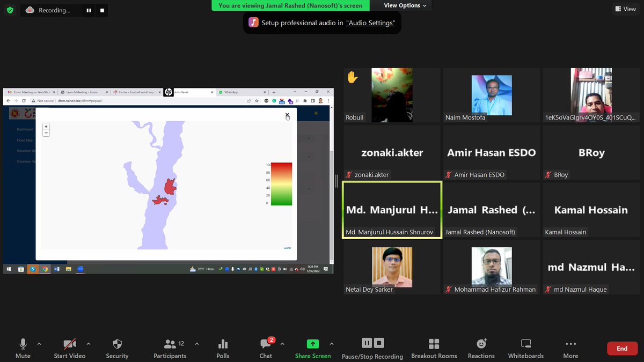This screenshot has width=644, height=362.
Task: Click Pause/Stop Recording in the bottom toolbar
Action: coord(372,348)
